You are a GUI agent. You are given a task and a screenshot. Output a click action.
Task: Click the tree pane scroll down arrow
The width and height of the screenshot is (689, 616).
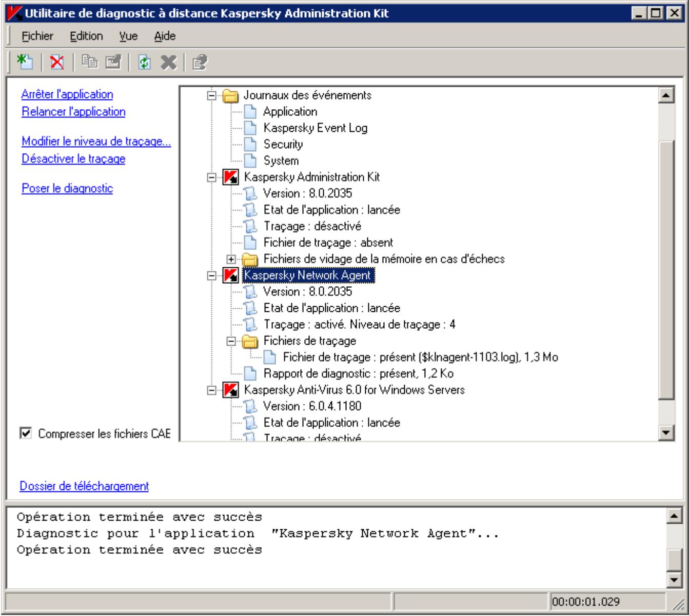[666, 433]
